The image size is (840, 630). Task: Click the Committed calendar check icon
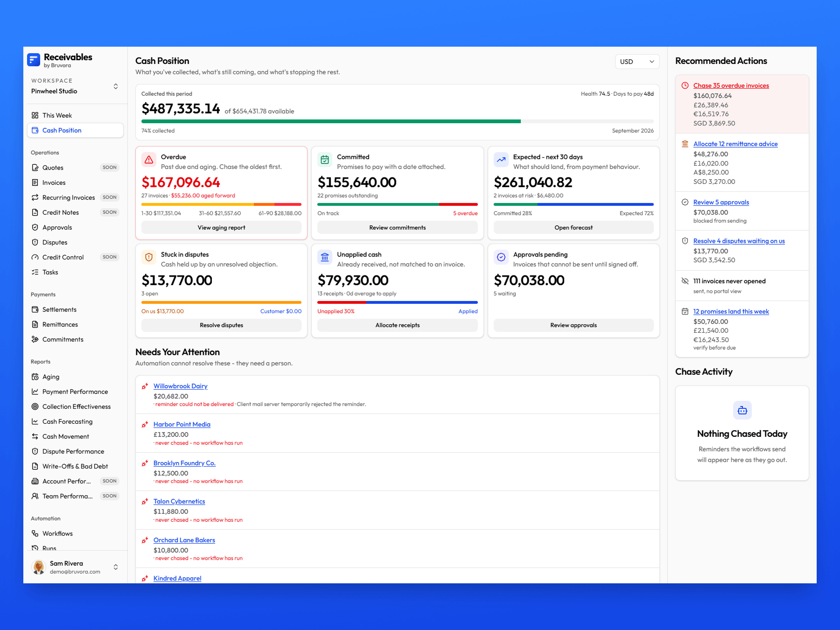point(325,160)
